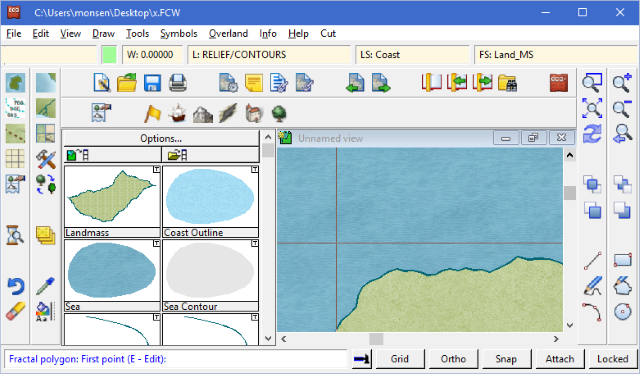The height and width of the screenshot is (374, 640).
Task: Toggle the Grid button
Action: coord(400,359)
